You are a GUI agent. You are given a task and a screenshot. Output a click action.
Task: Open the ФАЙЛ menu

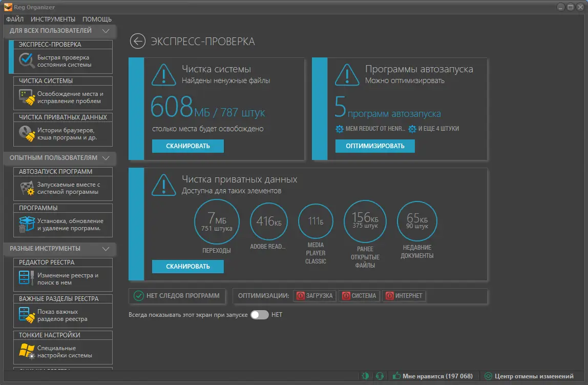pos(15,19)
